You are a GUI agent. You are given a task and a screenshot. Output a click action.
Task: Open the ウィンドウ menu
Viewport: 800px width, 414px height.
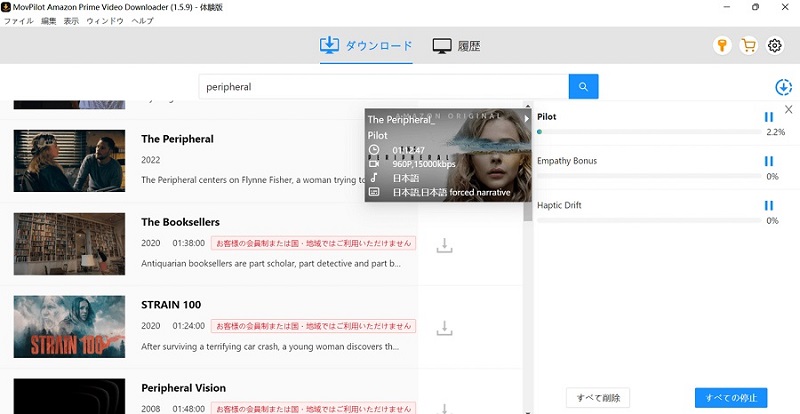click(x=105, y=21)
